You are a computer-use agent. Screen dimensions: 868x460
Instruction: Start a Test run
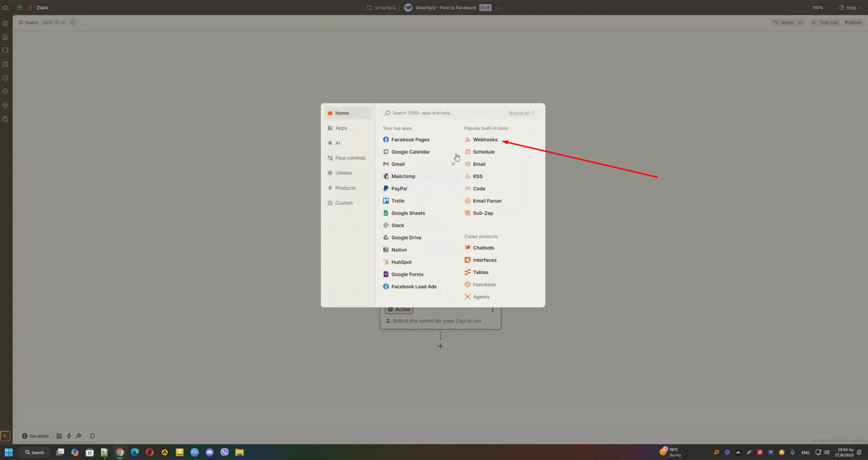[x=825, y=23]
